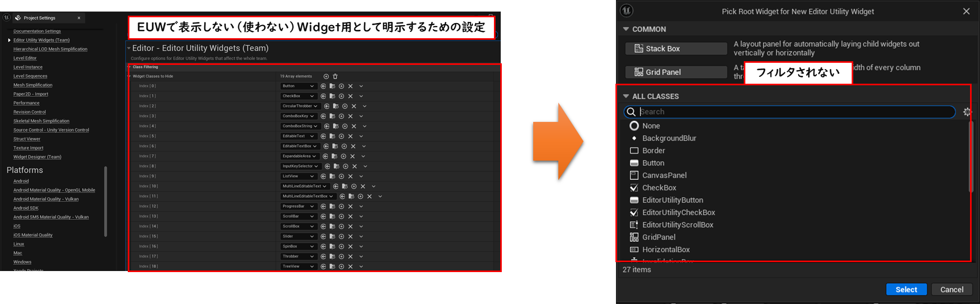Collapse the ALL CLASSES section
This screenshot has height=304, width=980.
[625, 96]
